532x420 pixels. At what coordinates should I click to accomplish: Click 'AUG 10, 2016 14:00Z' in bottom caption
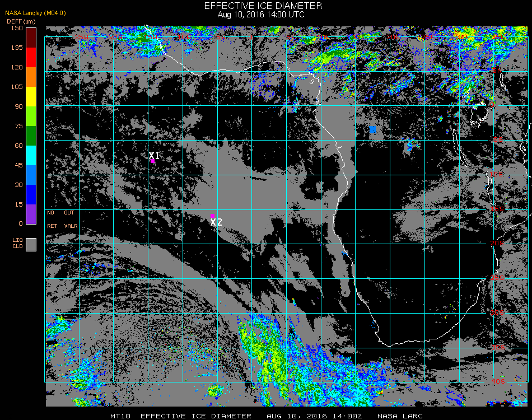[314, 416]
